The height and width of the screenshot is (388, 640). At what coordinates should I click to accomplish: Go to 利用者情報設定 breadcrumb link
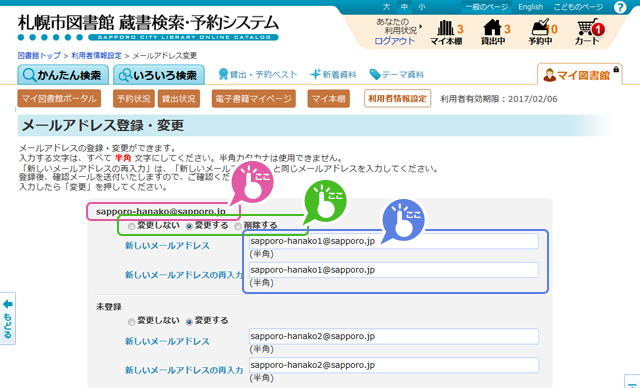96,55
